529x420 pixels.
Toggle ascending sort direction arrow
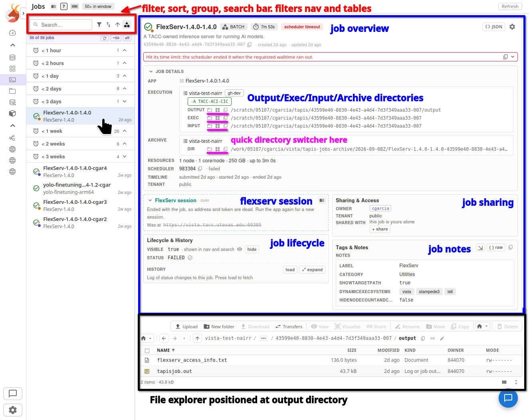[x=117, y=25]
